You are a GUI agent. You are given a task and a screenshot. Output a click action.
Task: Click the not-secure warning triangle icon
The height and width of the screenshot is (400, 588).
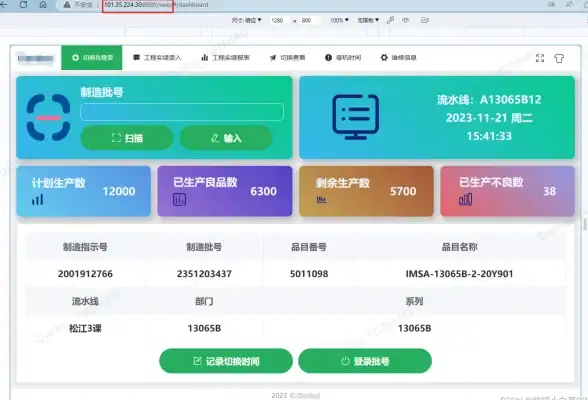[67, 4]
